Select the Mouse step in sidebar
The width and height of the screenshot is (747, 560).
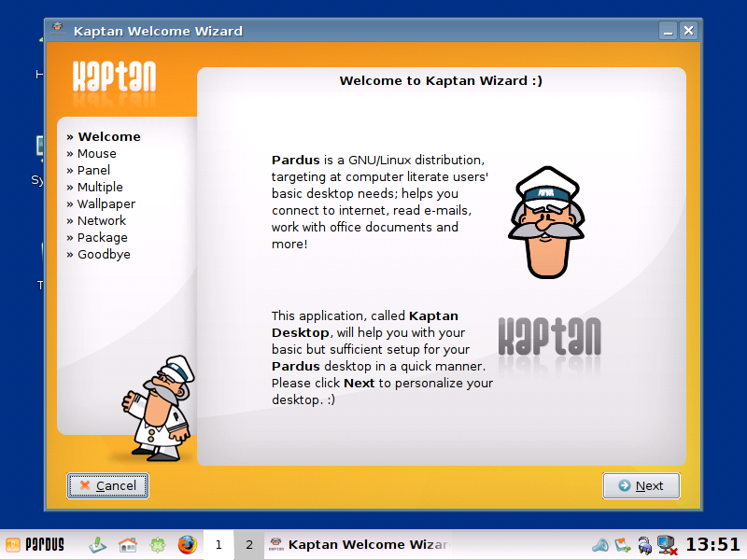coord(96,153)
